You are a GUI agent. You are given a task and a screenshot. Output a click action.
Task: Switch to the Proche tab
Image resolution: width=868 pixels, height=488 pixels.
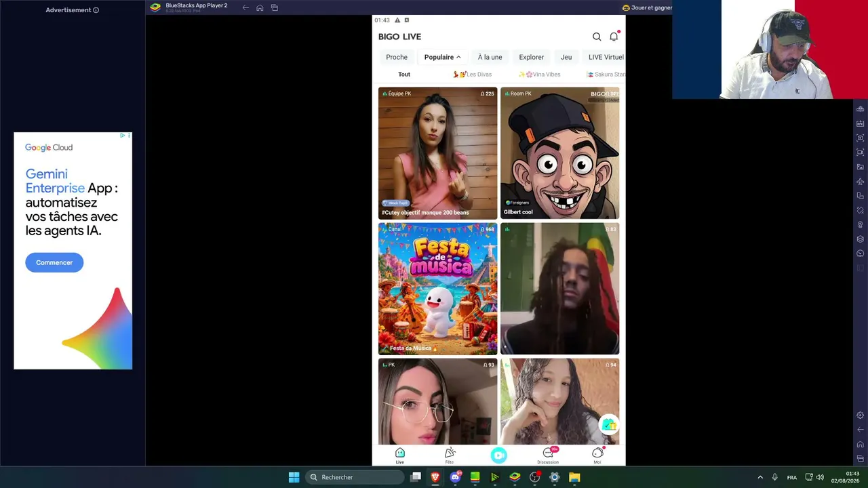coord(397,57)
